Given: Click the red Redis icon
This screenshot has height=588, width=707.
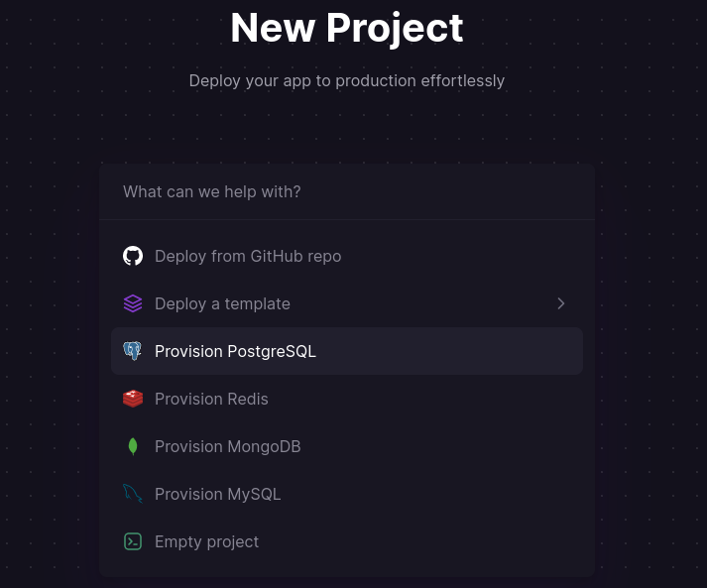Looking at the screenshot, I should point(133,399).
